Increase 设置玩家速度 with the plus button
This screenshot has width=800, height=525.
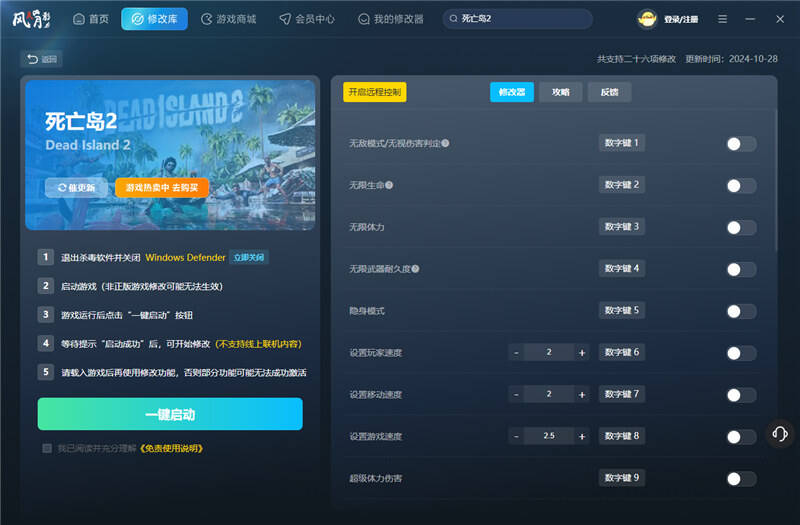(x=581, y=353)
